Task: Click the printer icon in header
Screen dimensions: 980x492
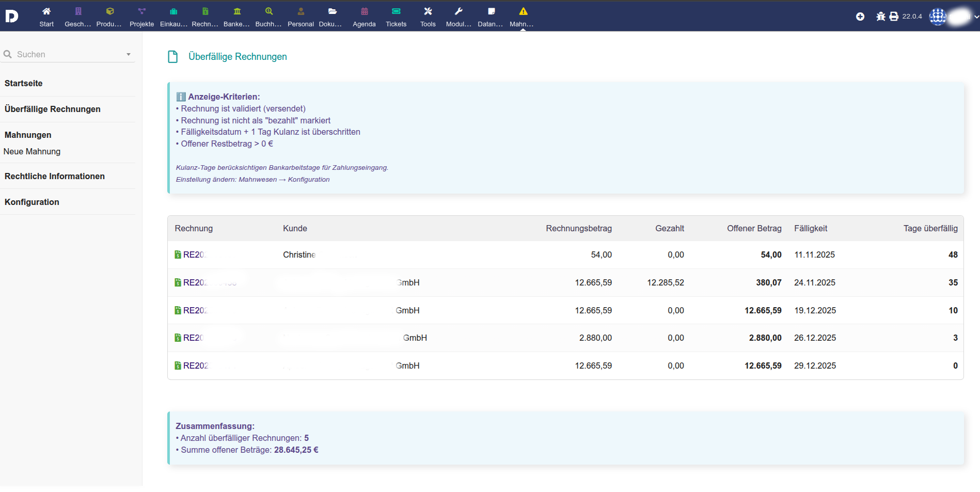Action: (x=894, y=17)
